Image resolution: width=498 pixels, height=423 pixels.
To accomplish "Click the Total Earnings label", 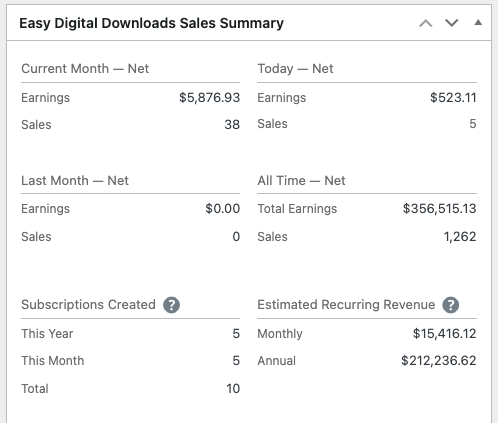I will pos(297,209).
